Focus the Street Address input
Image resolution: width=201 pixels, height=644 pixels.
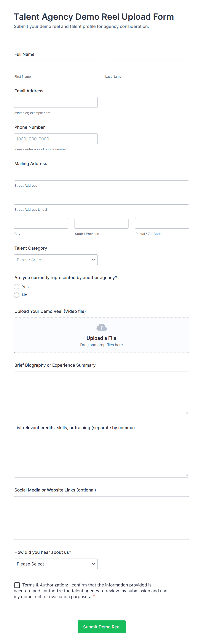[101, 175]
